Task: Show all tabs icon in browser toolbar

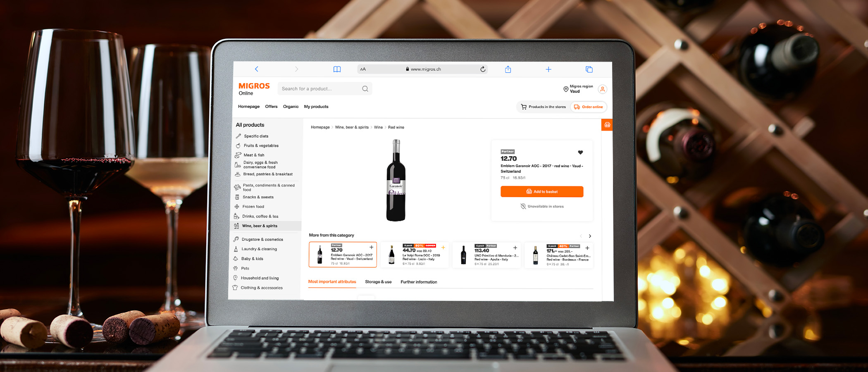Action: pos(589,69)
